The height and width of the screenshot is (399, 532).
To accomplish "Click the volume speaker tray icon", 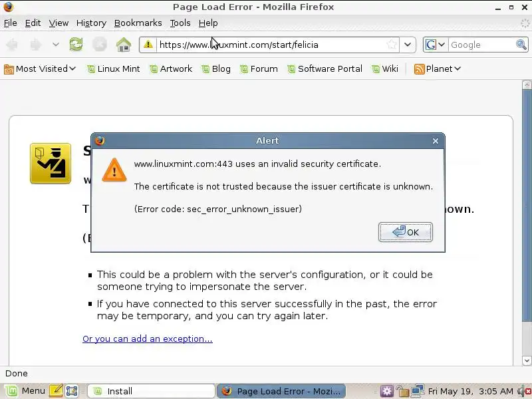I will pos(525,391).
